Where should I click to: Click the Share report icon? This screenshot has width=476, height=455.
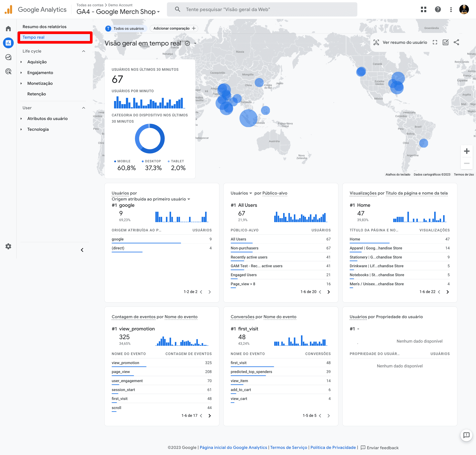pyautogui.click(x=456, y=42)
